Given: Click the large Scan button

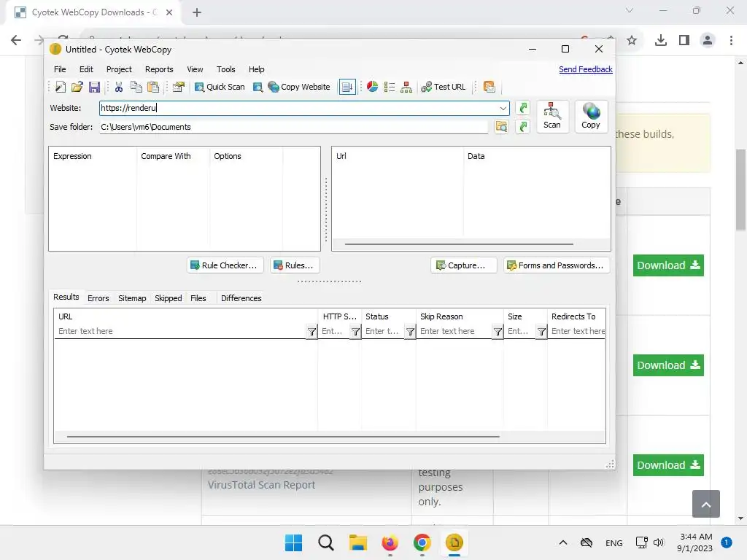Looking at the screenshot, I should (x=552, y=116).
